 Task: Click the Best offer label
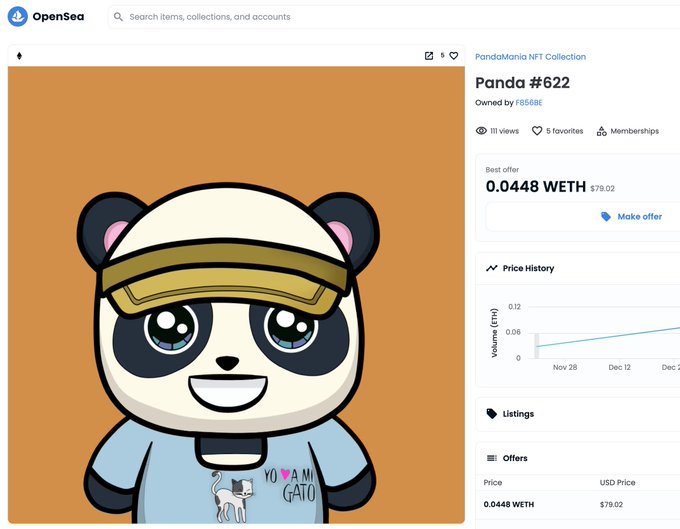[502, 170]
